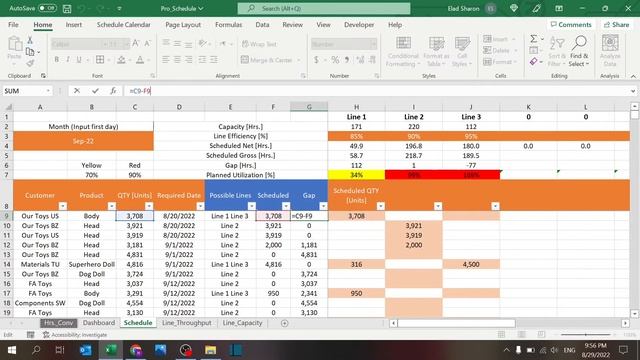Click the Format Painter brush icon

pyautogui.click(x=30, y=63)
